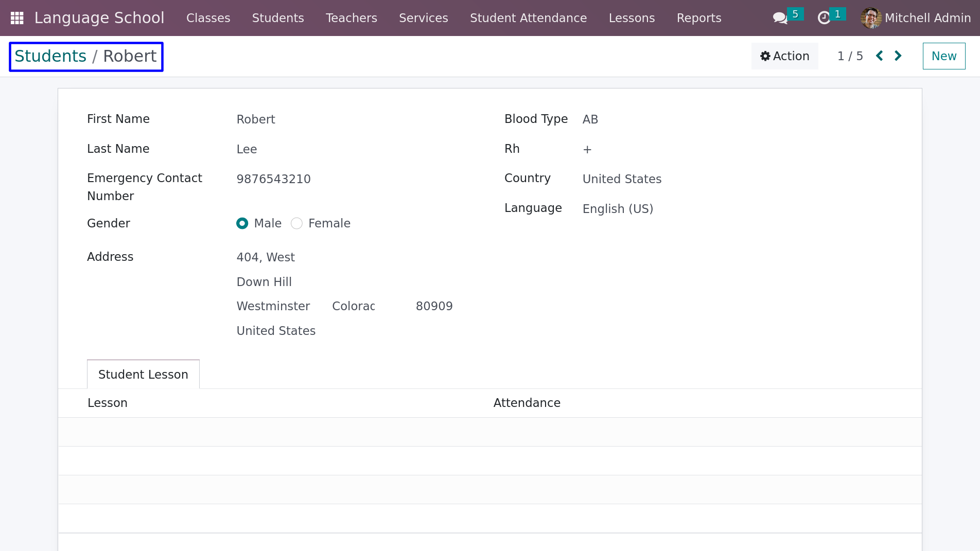The height and width of the screenshot is (551, 980).
Task: Go to previous record arrow
Action: (880, 56)
